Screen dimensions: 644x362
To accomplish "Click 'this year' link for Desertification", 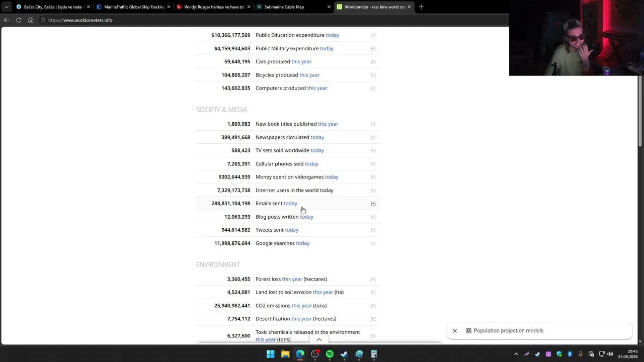I will (301, 319).
